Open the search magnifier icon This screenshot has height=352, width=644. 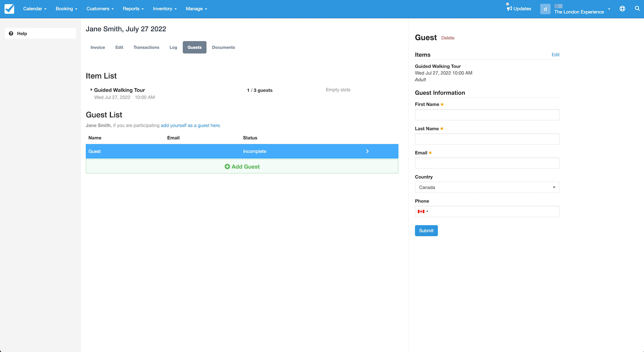pyautogui.click(x=637, y=9)
